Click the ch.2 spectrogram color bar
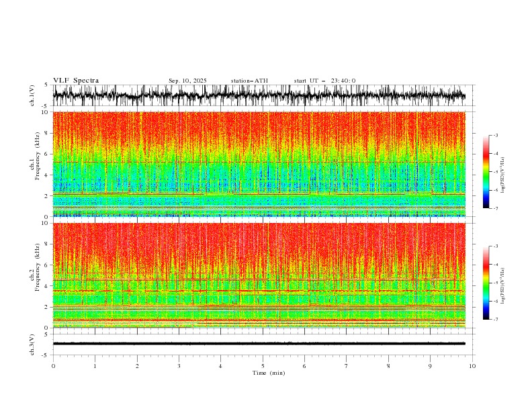 tap(486, 283)
